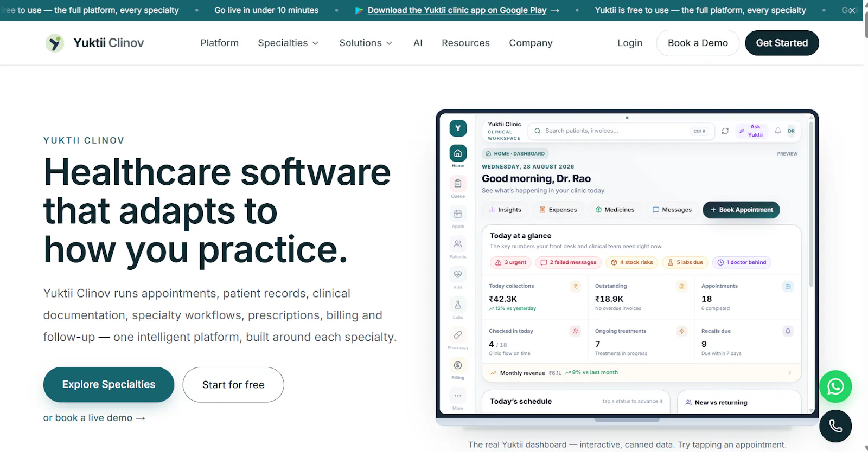The image size is (868, 452).
Task: Click 'Go live in under 10 minutes' banner text
Action: [x=266, y=10]
